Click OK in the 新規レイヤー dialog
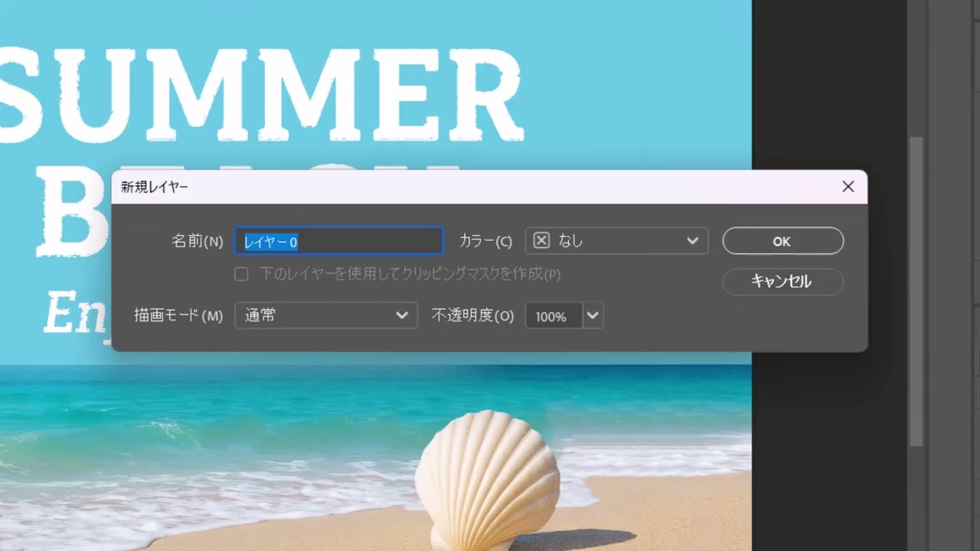 [x=782, y=241]
